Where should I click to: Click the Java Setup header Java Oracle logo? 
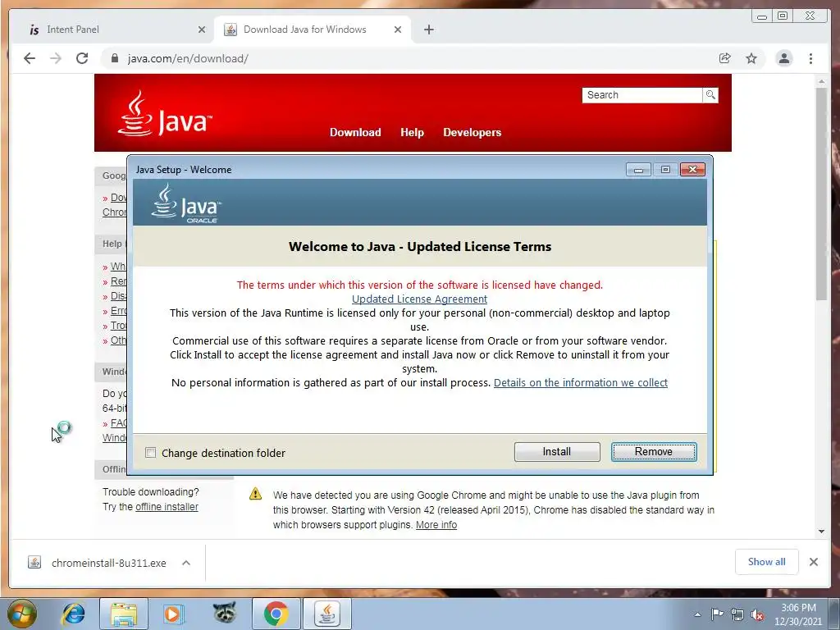click(x=186, y=203)
